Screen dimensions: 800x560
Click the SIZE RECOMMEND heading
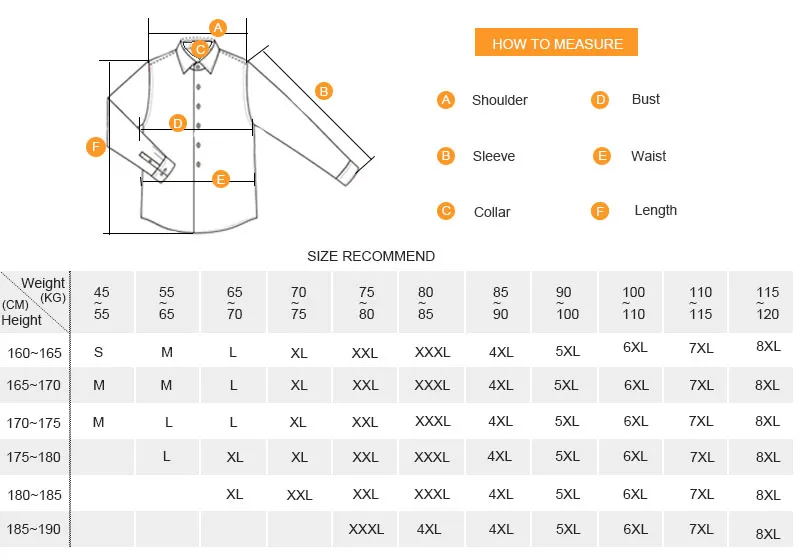(371, 256)
